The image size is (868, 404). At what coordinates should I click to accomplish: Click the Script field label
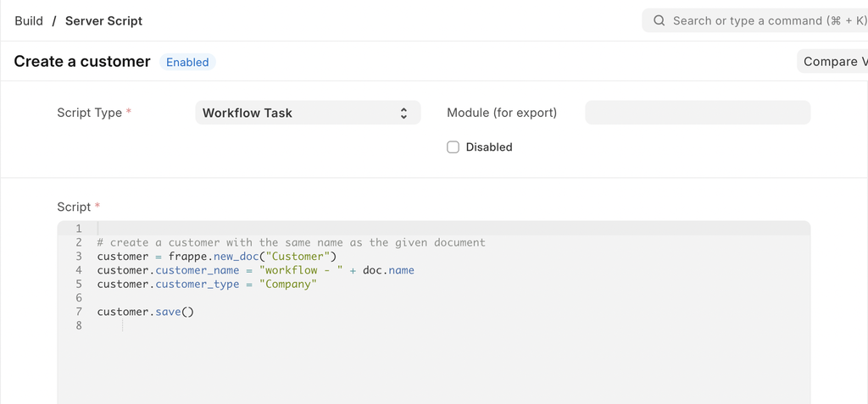click(75, 207)
